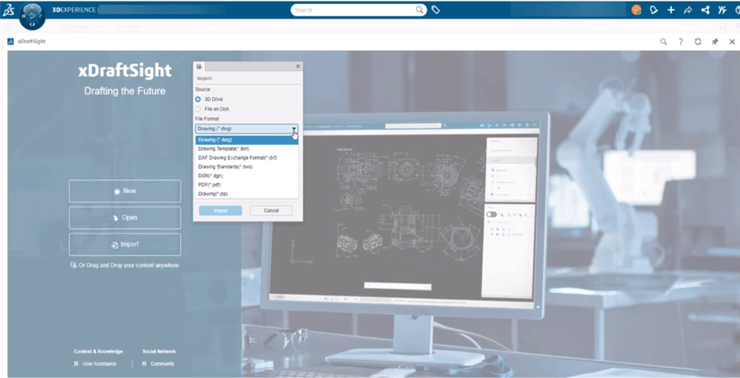Choose Drawing Standards (*.dws) format
740x378 pixels.
[247, 167]
